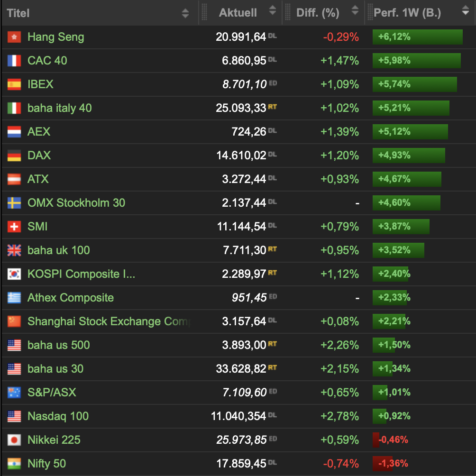Open the baha uk 100 link
Viewport: 476px width, 476px height.
point(59,250)
